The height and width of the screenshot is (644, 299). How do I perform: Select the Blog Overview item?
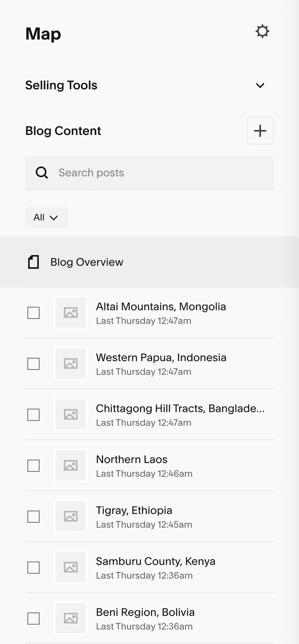[149, 262]
